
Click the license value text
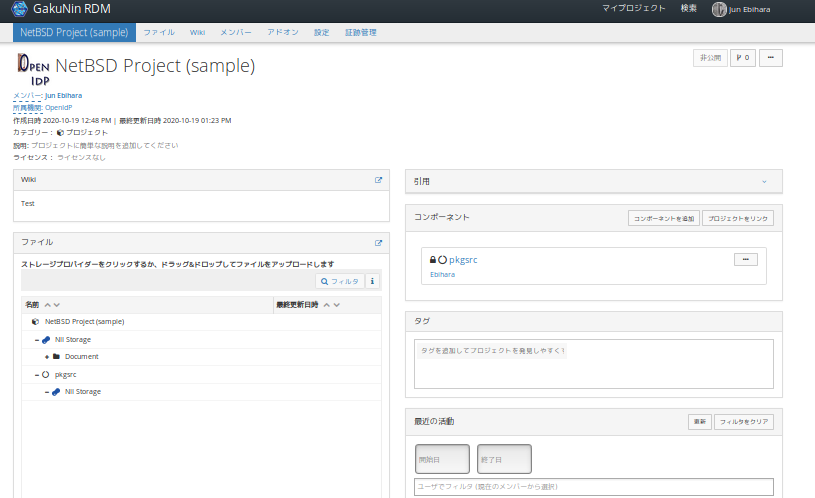click(81, 158)
